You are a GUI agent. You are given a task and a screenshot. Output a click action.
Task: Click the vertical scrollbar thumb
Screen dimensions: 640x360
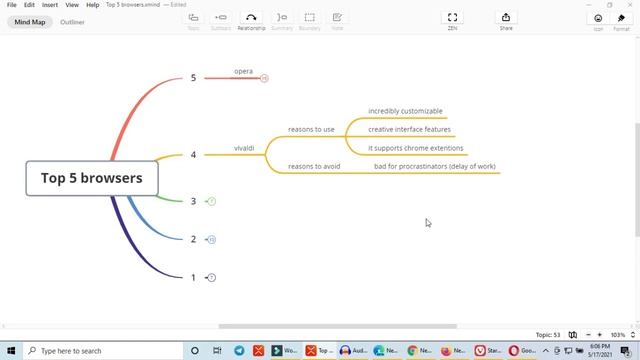(637, 180)
